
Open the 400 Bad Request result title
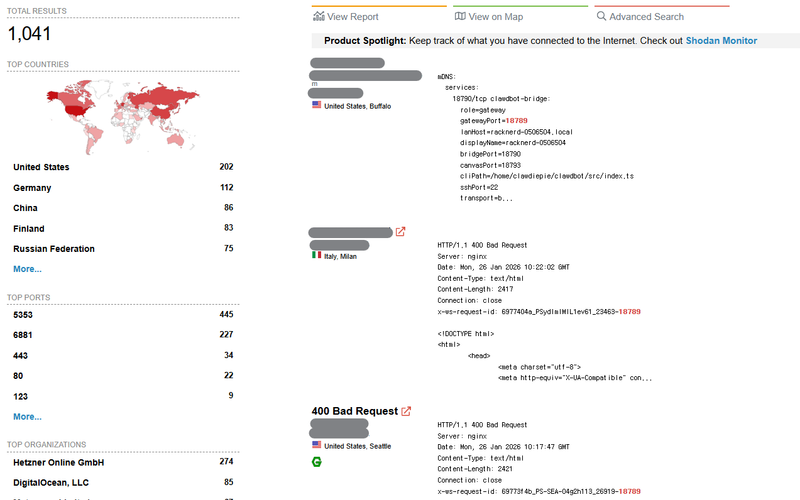click(355, 411)
